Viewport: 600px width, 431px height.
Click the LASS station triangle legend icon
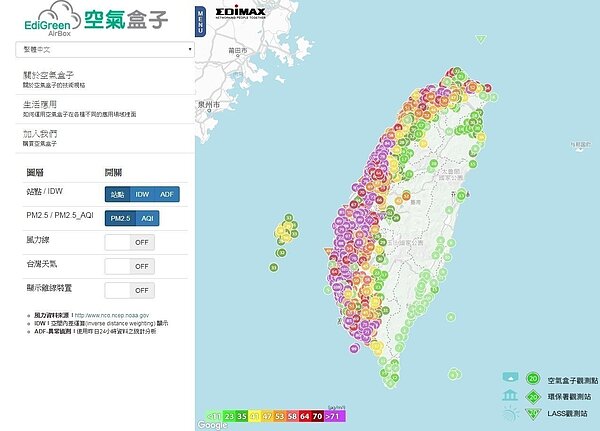533,413
